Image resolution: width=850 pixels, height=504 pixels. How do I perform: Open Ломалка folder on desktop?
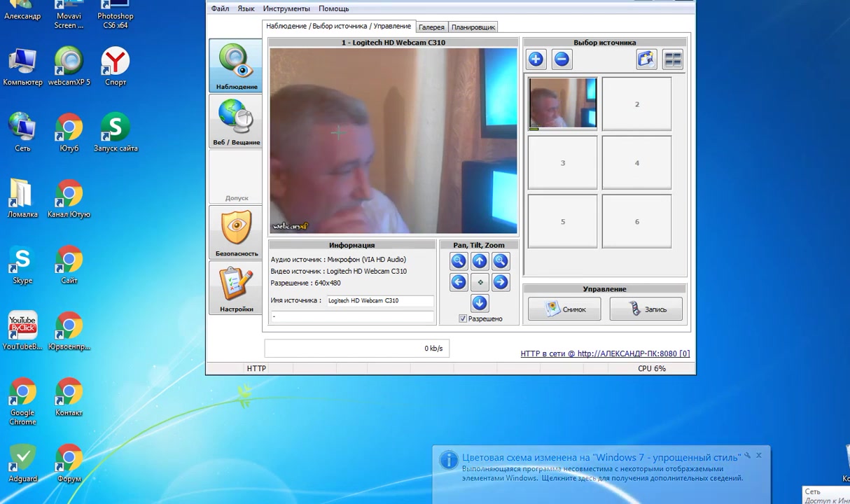tap(22, 199)
